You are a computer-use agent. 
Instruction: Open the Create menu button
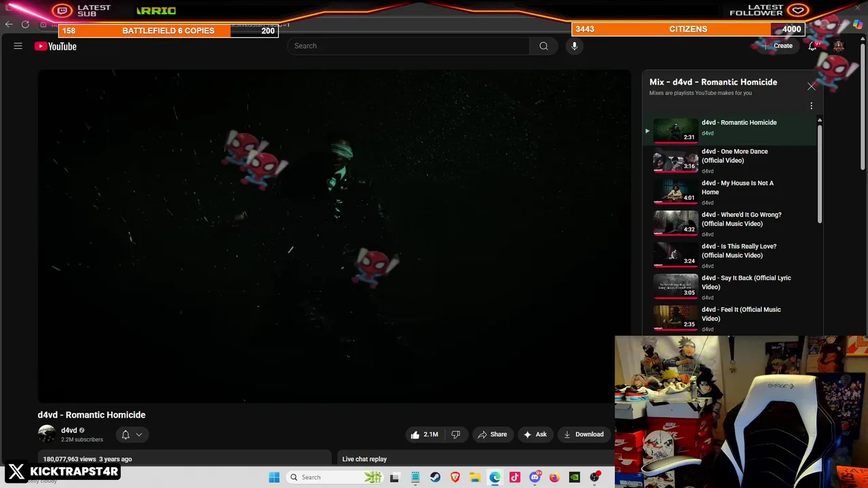tap(777, 46)
